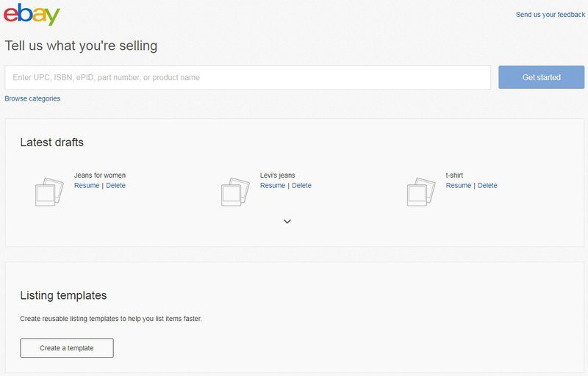Focus the UPC, ISBN, product name search field
Image resolution: width=588 pixels, height=376 pixels.
click(248, 78)
